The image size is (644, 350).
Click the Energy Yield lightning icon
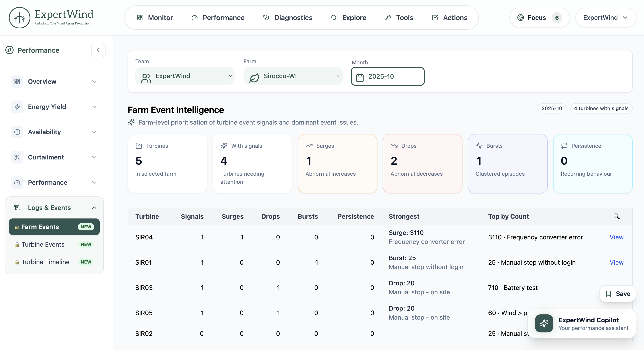[x=17, y=107]
